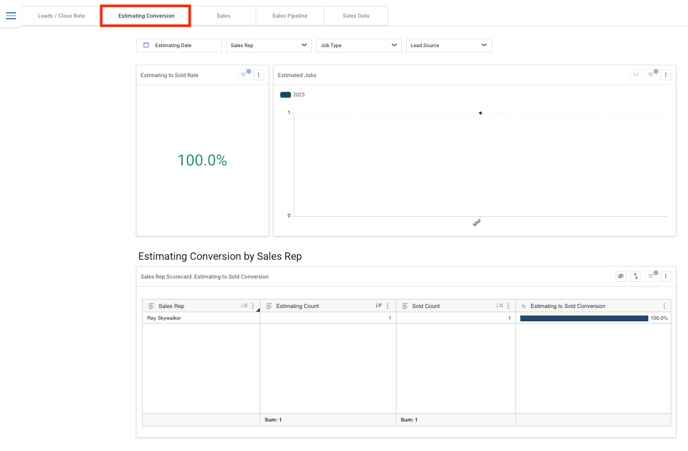Open more options on Estimated Jobs widget
Screen dimensions: 688x451
(x=666, y=75)
